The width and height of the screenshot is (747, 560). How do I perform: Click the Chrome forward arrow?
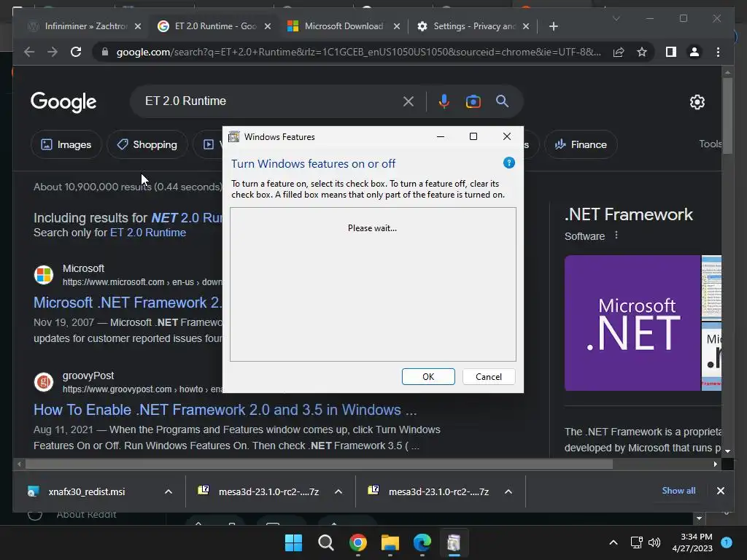tap(53, 52)
